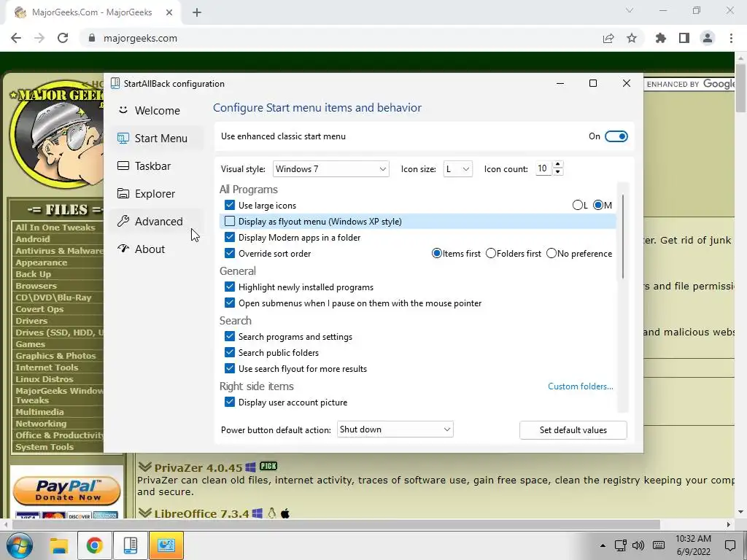Uncheck Display Modern apps in a folder

click(230, 237)
